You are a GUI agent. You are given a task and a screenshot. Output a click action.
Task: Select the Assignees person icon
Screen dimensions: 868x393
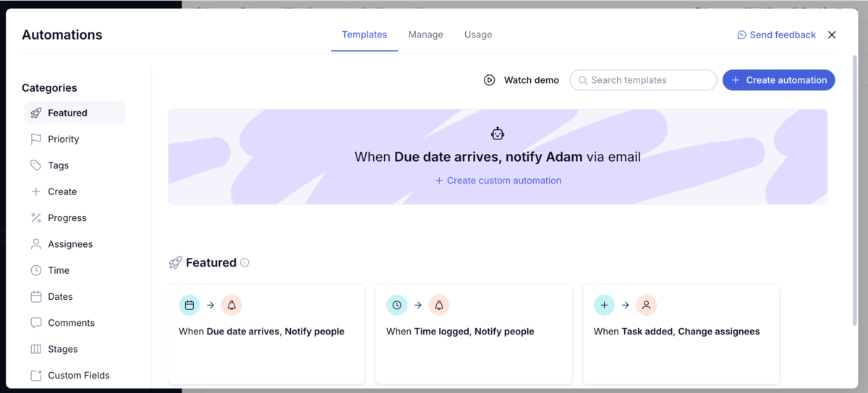pyautogui.click(x=36, y=244)
